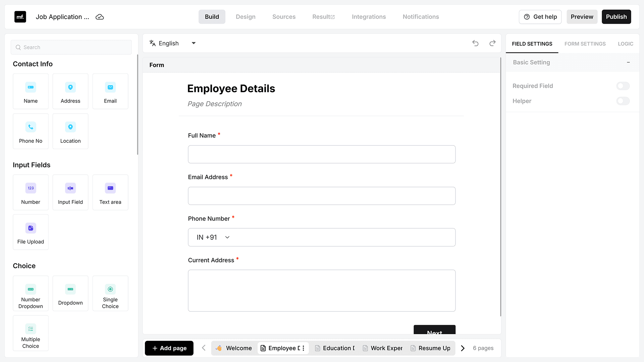Viewport: 644px width, 362px height.
Task: Collapse the Basic Setting section
Action: coord(628,62)
